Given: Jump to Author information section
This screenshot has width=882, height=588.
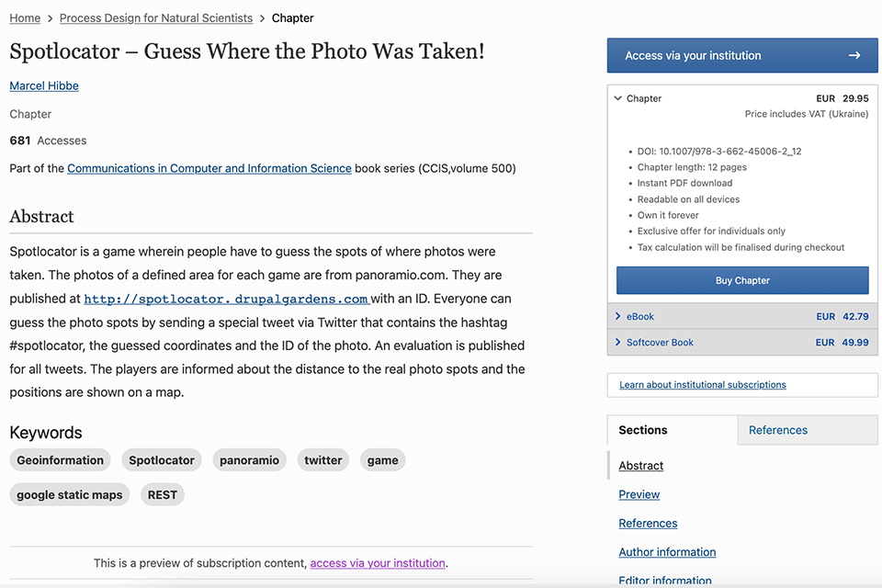Looking at the screenshot, I should [667, 552].
